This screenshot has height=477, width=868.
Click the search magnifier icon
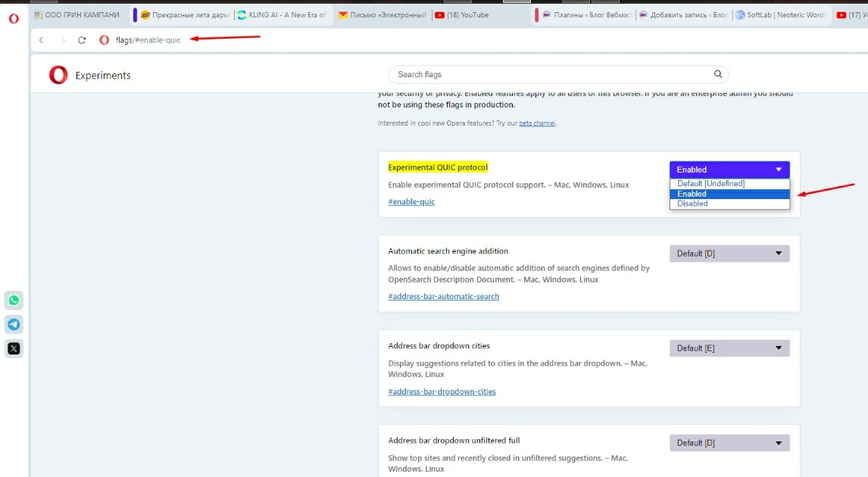click(x=718, y=74)
